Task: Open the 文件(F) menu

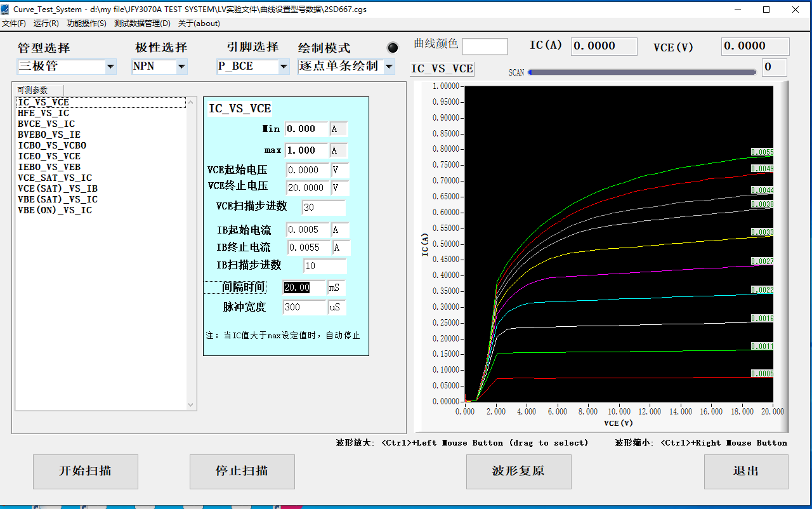Action: pos(13,23)
